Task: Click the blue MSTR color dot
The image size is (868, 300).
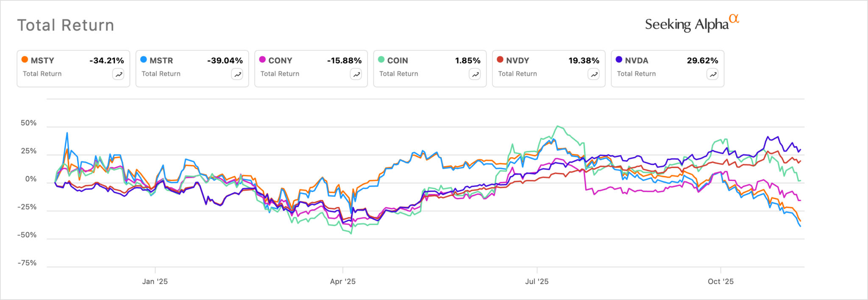Action: tap(144, 60)
